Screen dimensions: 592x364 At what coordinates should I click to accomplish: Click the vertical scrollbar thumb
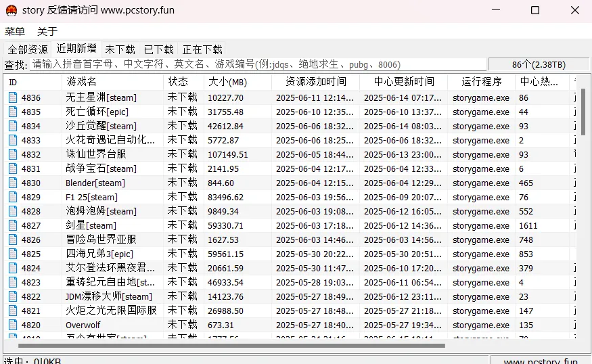[583, 112]
